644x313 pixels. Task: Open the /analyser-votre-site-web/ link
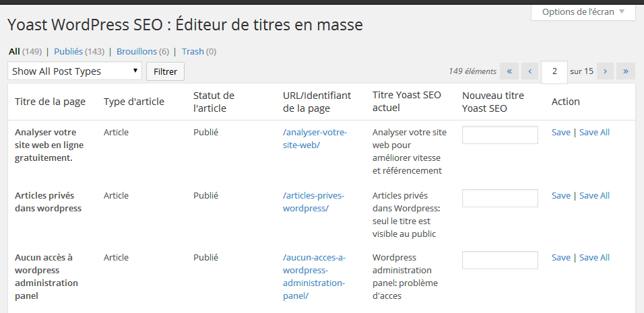point(315,139)
